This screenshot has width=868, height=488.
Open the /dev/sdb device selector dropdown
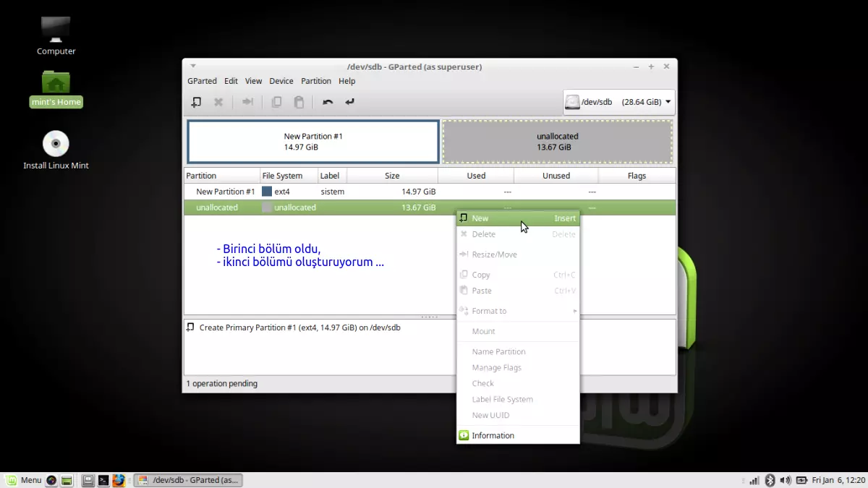619,103
